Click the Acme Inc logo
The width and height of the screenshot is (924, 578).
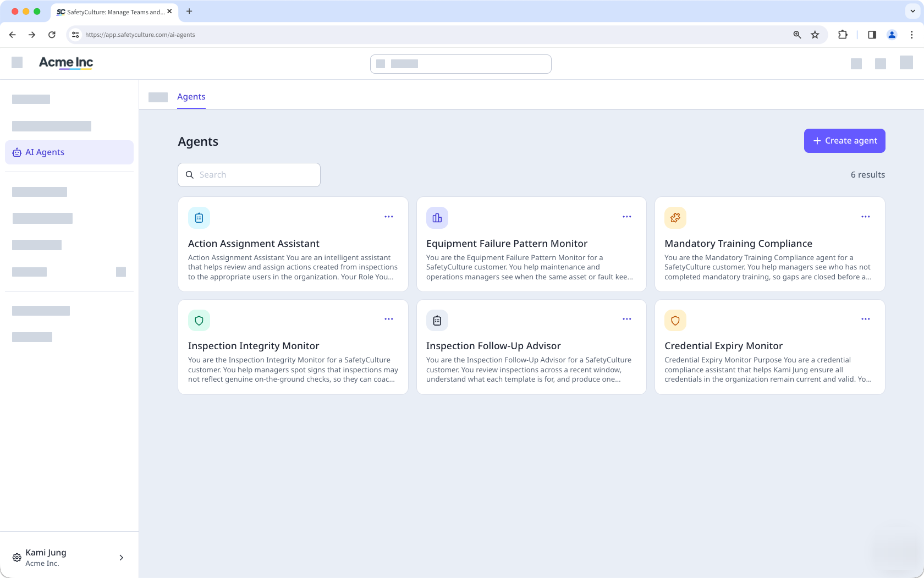[66, 63]
